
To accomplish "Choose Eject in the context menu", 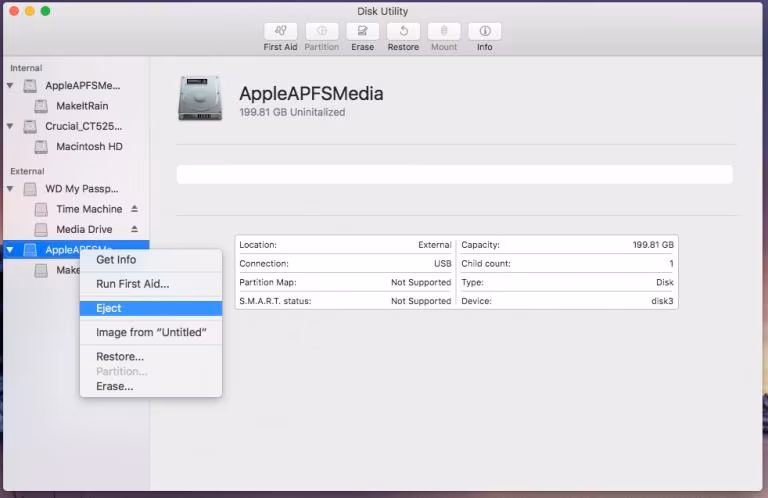I will coord(151,308).
